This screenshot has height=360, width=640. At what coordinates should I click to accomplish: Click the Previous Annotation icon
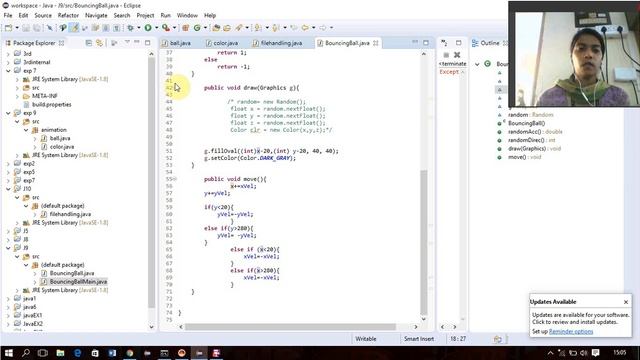276,28
